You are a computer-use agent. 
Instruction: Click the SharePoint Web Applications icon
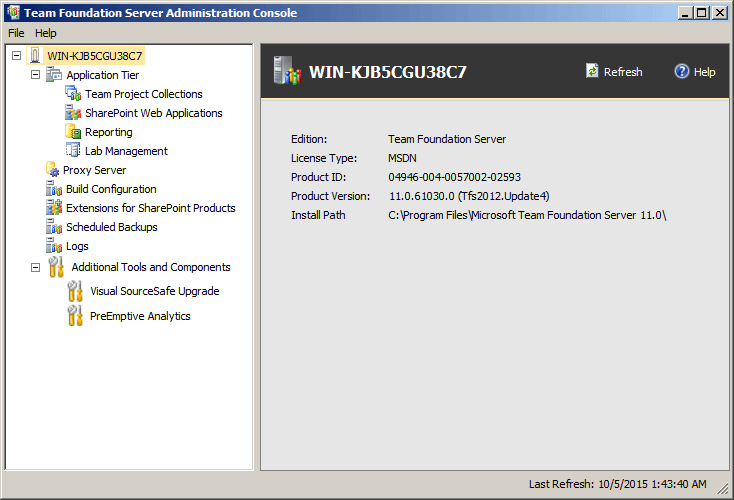click(73, 113)
